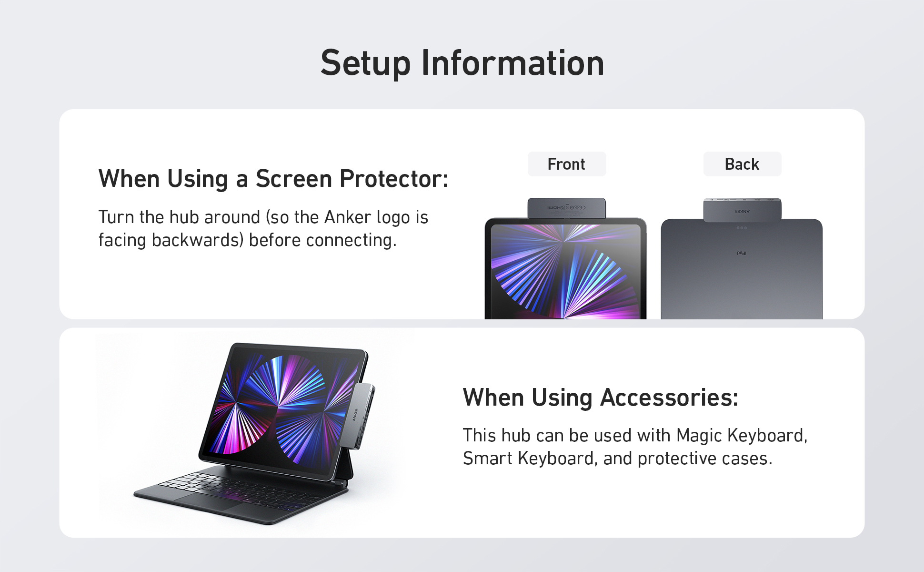Click the Turn the hub around instruction text
Screen dimensions: 924x572
263,228
